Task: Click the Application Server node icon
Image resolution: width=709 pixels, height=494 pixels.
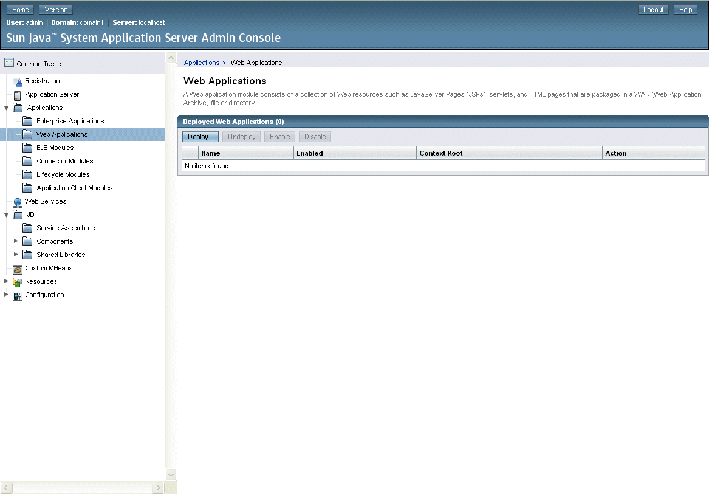Action: (18, 95)
